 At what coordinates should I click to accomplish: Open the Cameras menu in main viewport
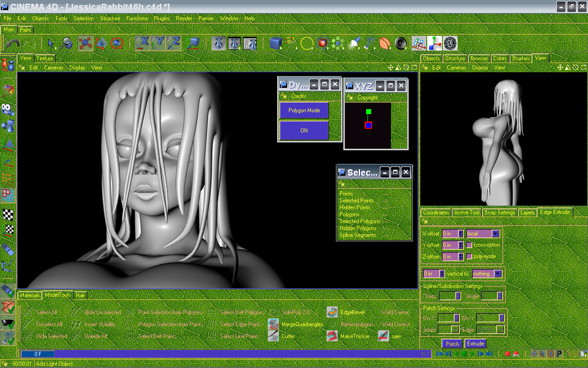point(54,68)
